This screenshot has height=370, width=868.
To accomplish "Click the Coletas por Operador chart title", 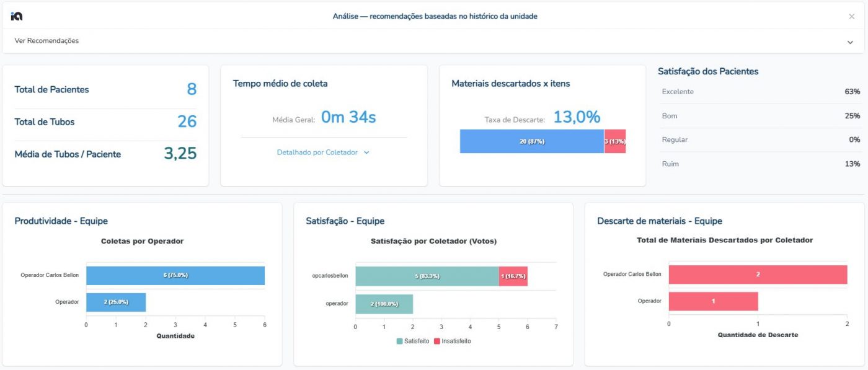I will point(143,241).
